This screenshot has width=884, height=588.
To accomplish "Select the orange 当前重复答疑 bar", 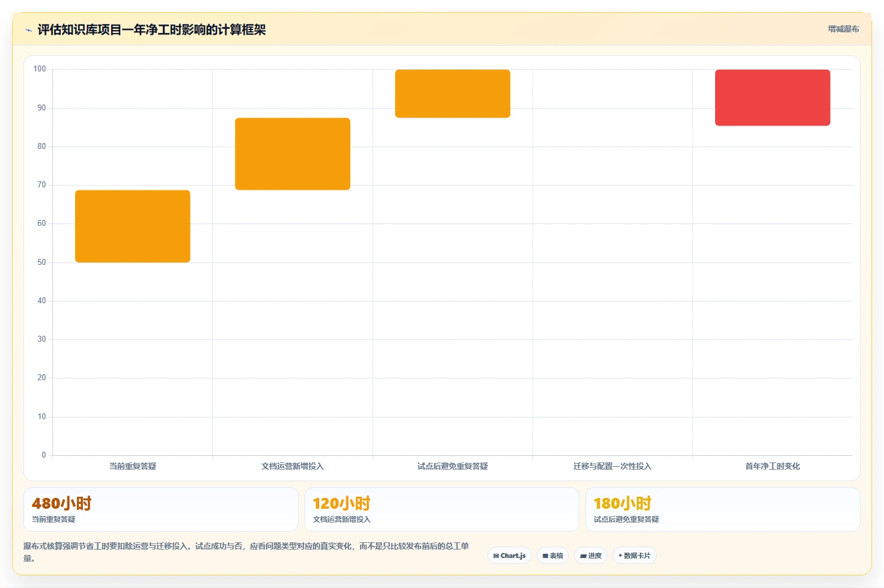I will (x=133, y=226).
